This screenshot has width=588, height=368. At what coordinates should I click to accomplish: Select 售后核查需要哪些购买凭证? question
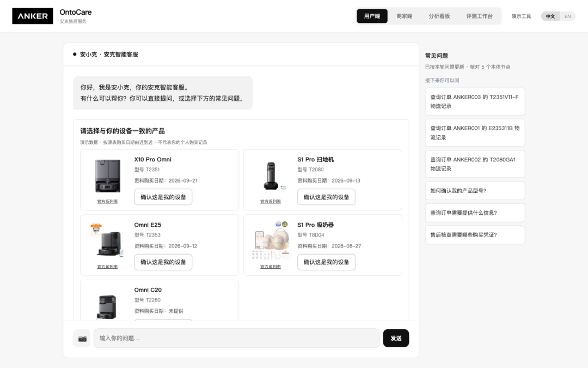(x=475, y=235)
